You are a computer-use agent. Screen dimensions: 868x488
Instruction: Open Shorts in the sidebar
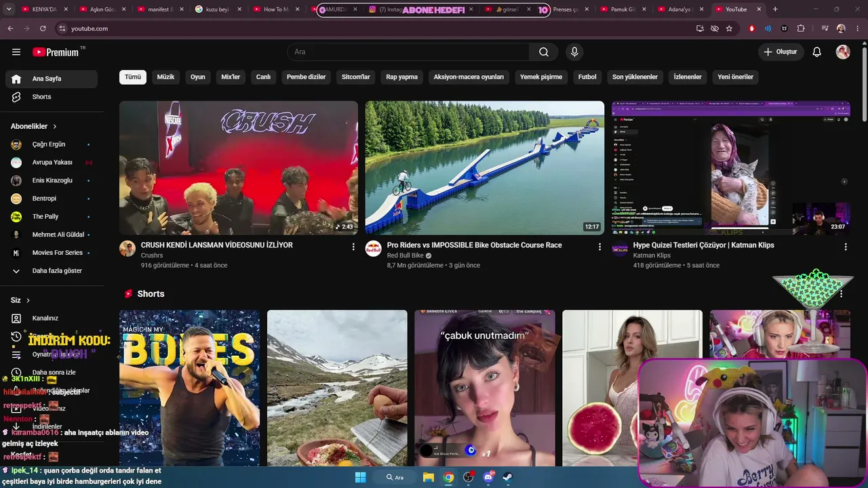(x=52, y=97)
